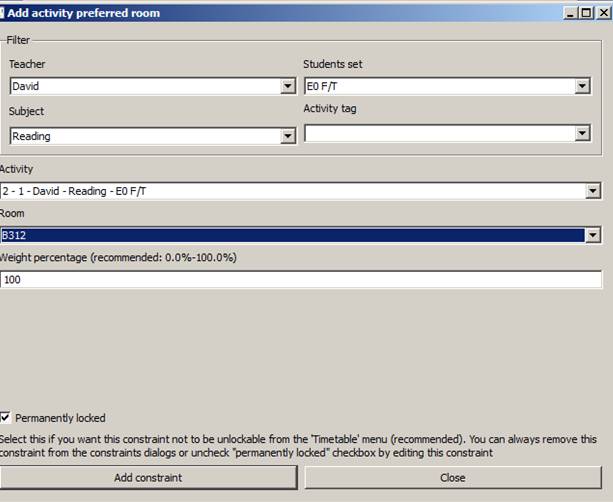The width and height of the screenshot is (613, 502).
Task: Click the Students set field showing E0 F/T
Action: [x=438, y=87]
